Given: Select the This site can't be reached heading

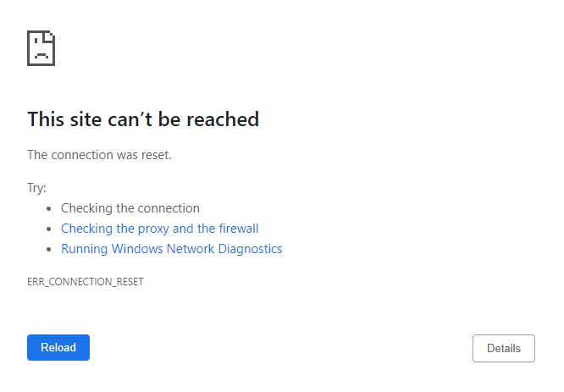Looking at the screenshot, I should pyautogui.click(x=143, y=119).
